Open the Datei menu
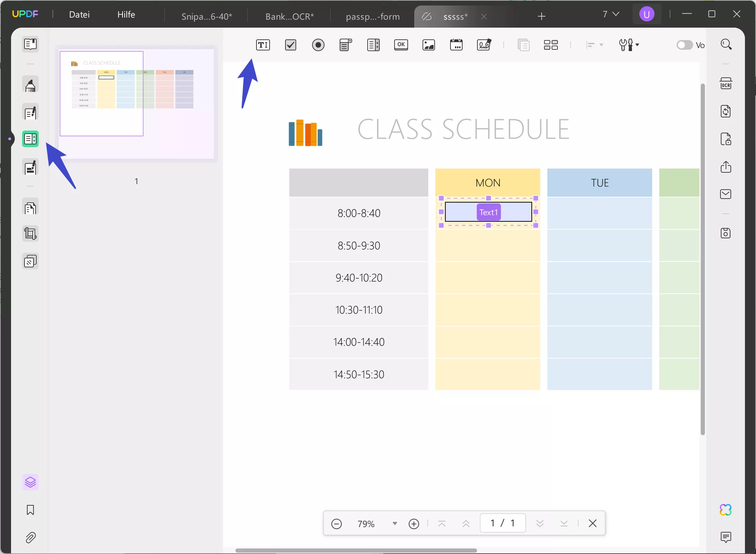Screen dimensions: 756x554 click(79, 15)
